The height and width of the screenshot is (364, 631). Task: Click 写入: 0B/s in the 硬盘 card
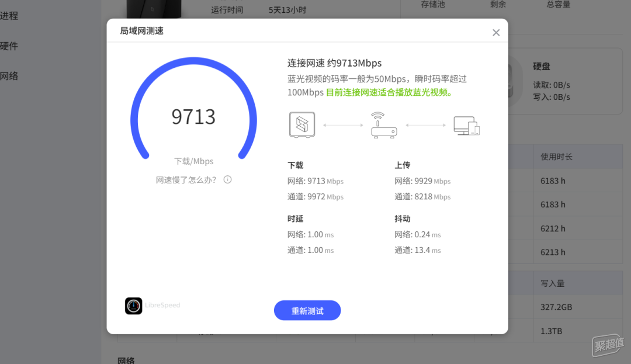pos(552,98)
